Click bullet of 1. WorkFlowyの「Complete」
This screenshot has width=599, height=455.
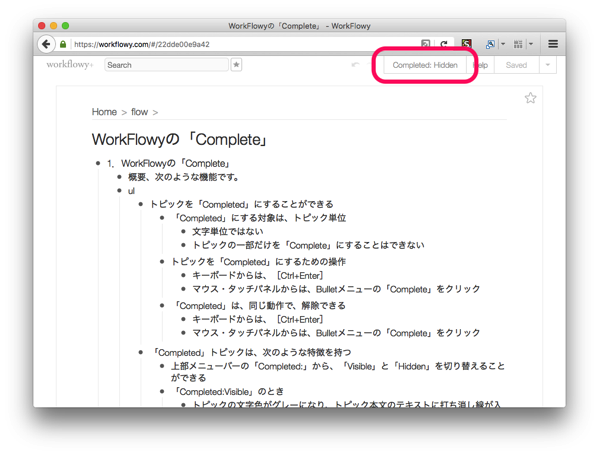(x=98, y=163)
